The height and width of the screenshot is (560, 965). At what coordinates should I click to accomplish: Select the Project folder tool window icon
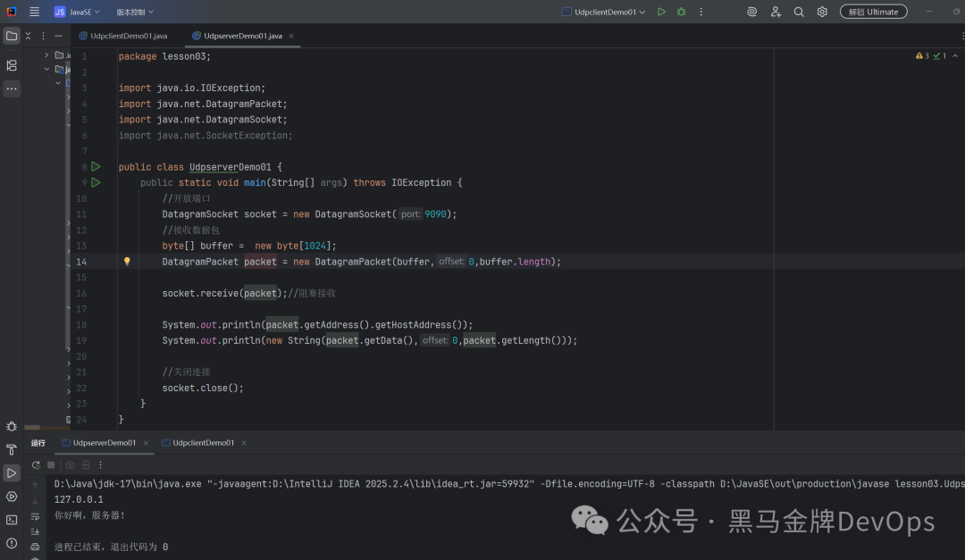tap(11, 36)
